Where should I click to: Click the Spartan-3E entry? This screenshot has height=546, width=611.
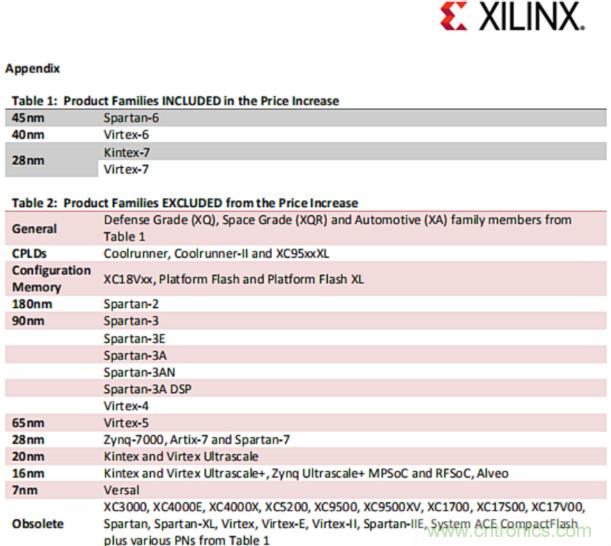point(134,339)
